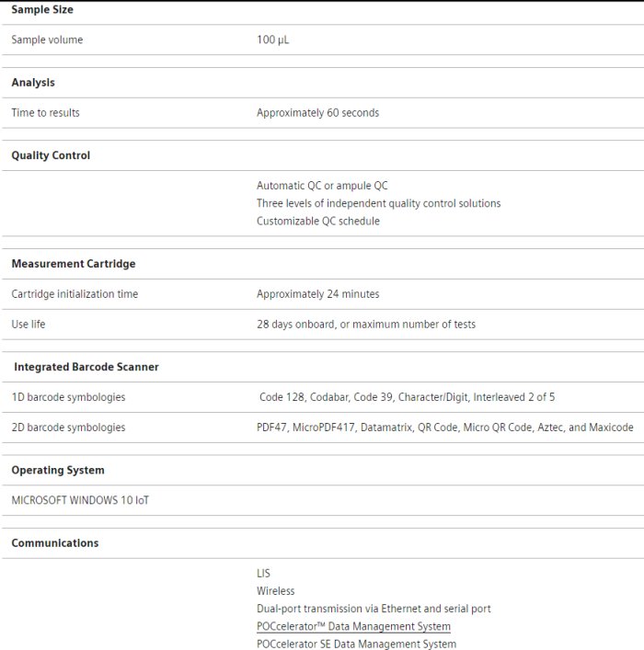Screen dimensions: 644x650
Task: Click the 'Automatic QC or ampule QC' line
Action: click(322, 186)
